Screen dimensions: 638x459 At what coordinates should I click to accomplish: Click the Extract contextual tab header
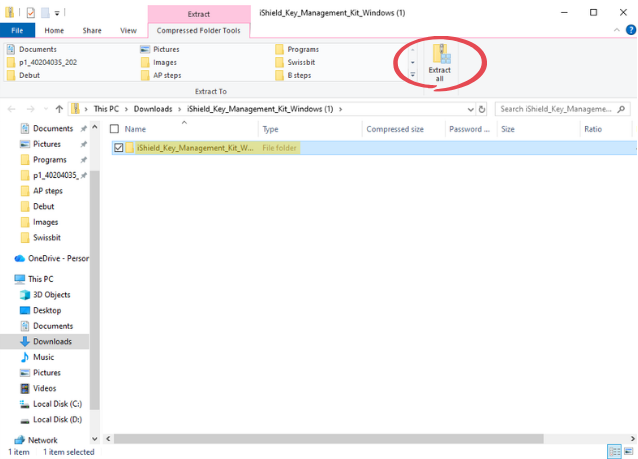(x=199, y=14)
